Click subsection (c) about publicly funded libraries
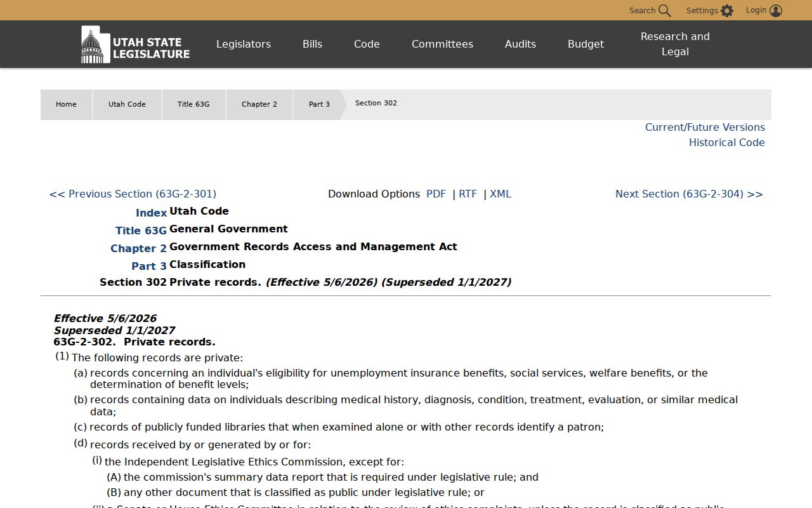The width and height of the screenshot is (812, 508). (346, 427)
